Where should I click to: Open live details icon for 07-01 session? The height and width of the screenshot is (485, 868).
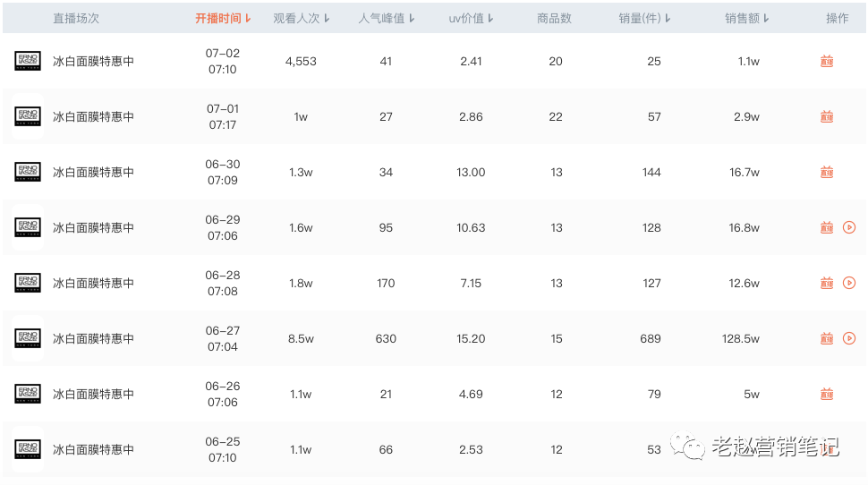827,117
